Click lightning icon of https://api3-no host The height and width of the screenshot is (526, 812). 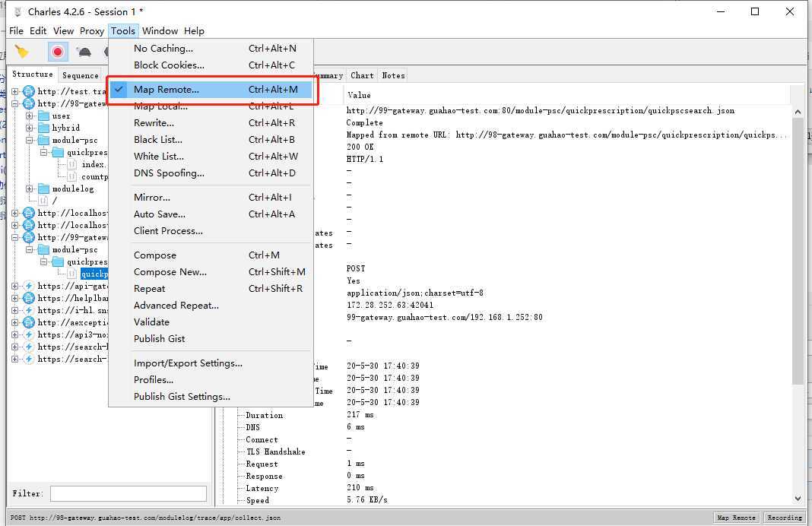click(29, 335)
